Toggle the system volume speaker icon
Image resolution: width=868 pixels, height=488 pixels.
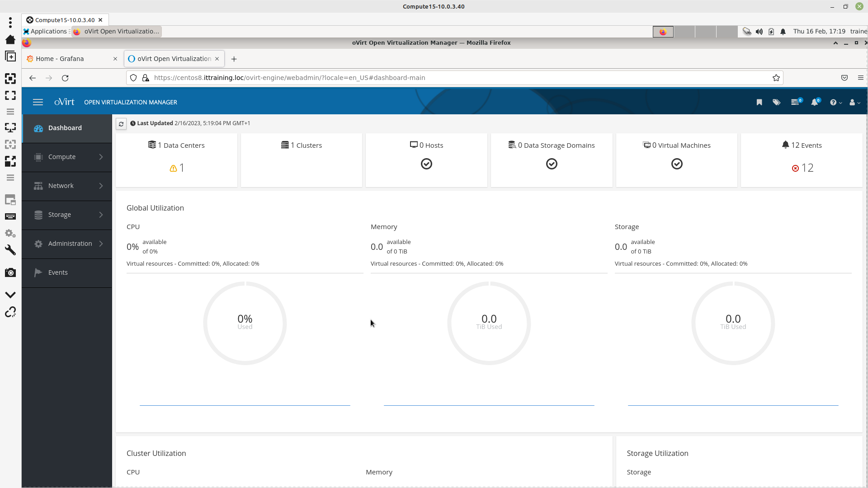coord(759,32)
